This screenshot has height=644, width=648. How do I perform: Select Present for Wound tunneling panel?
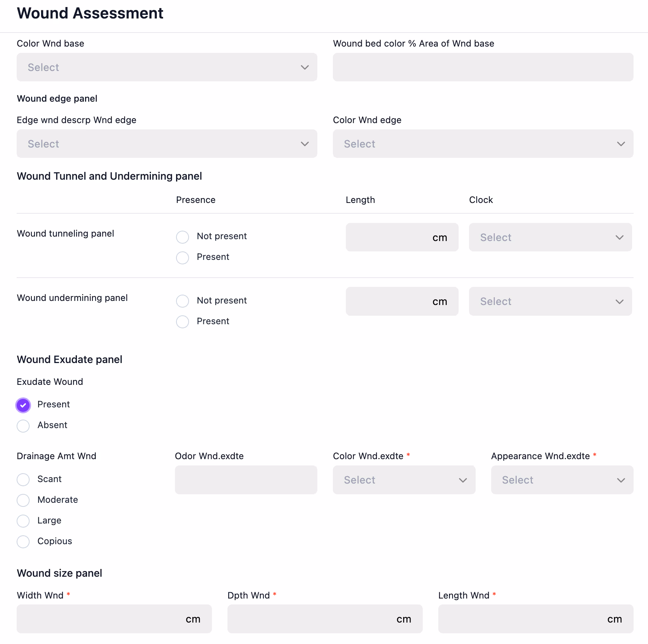tap(183, 258)
